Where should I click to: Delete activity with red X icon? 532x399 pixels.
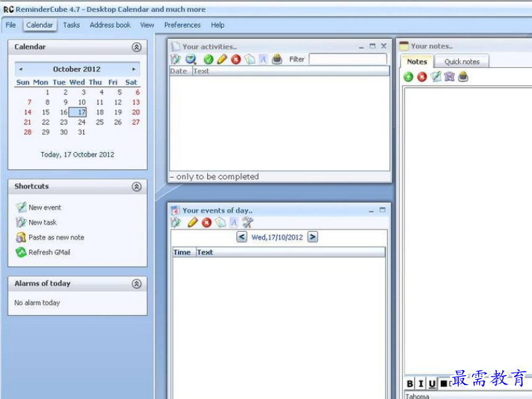pyautogui.click(x=236, y=59)
